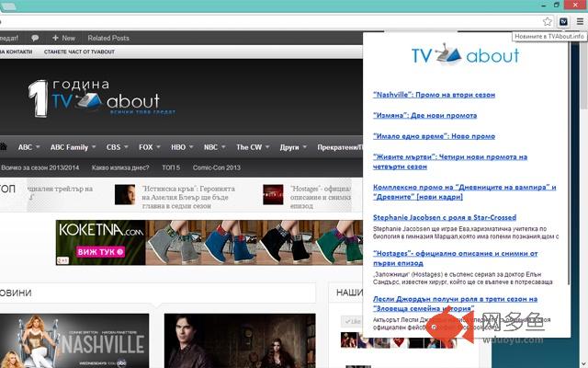Click the TVabout site logo in header
Viewport: 588px width, 368px height.
pyautogui.click(x=101, y=98)
